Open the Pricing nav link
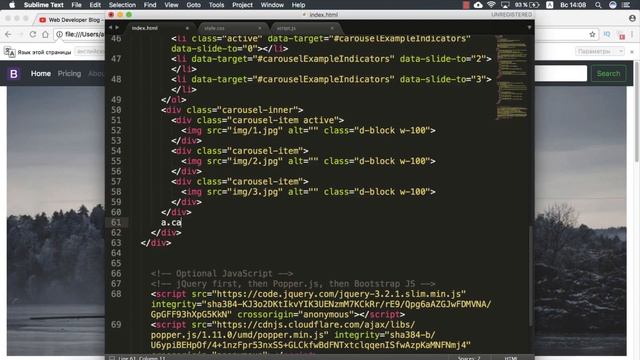The height and width of the screenshot is (360, 640). [x=69, y=73]
